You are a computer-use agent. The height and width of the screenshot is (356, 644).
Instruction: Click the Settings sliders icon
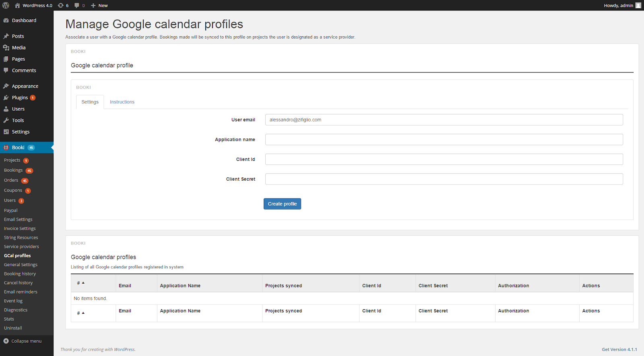point(6,132)
